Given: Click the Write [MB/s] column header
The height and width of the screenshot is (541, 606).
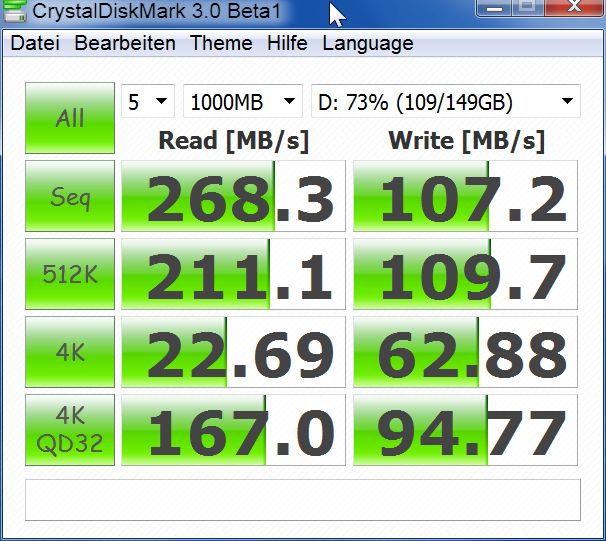Looking at the screenshot, I should point(466,141).
